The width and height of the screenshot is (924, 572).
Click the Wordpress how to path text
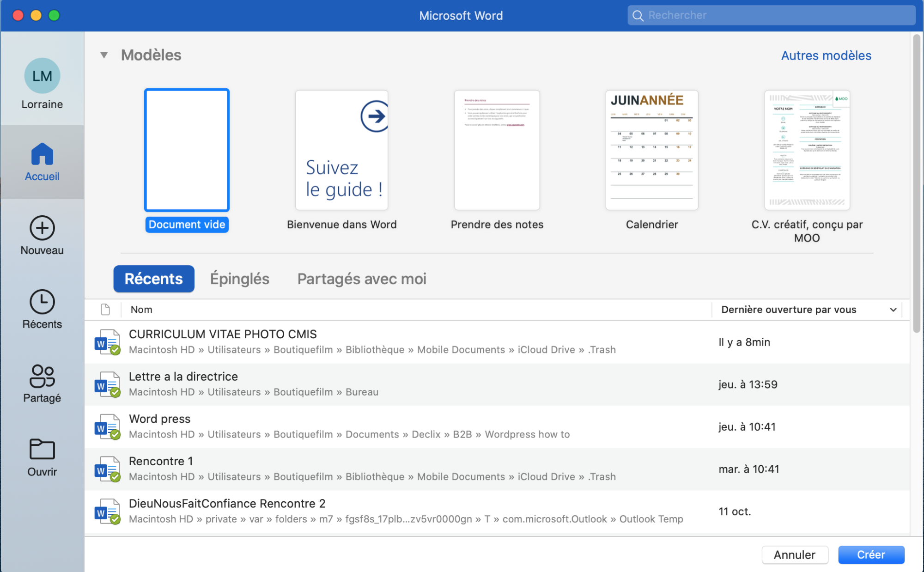(x=527, y=434)
